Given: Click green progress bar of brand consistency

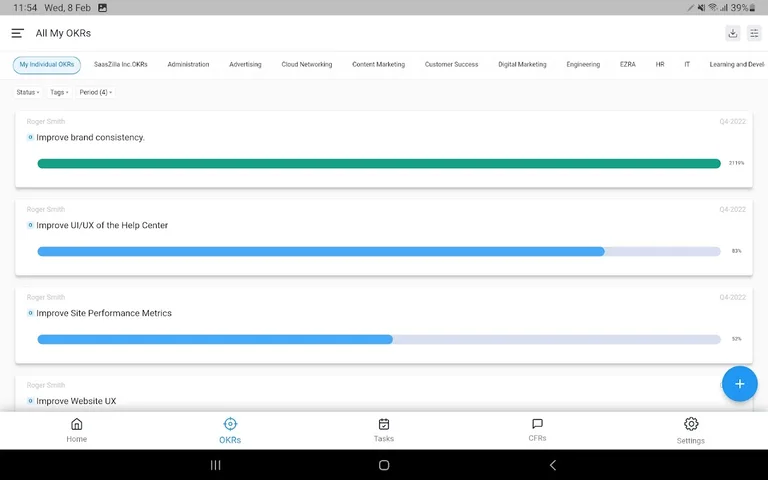Looking at the screenshot, I should tap(379, 163).
